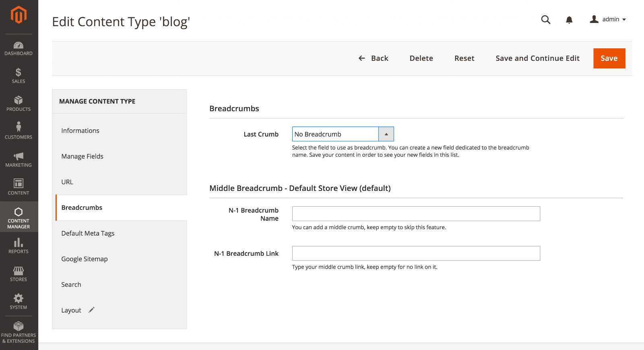
Task: Click the Back button
Action: tap(373, 58)
